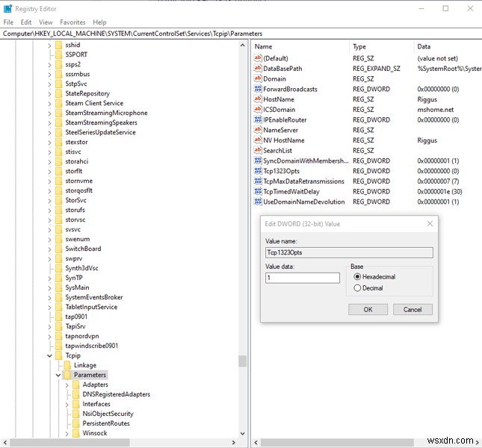
Task: Select the NsiObjectSecurity key
Action: click(x=108, y=414)
